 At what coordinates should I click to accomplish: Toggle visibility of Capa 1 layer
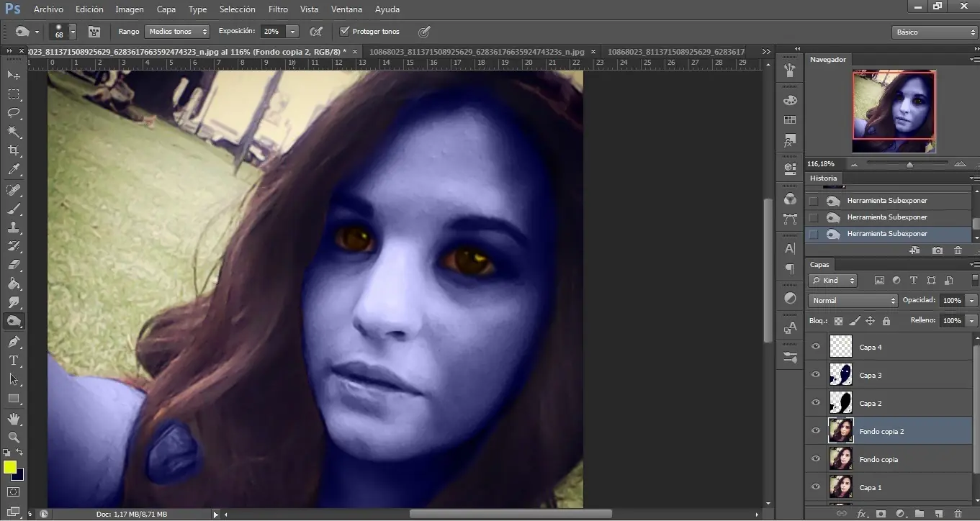coord(816,487)
